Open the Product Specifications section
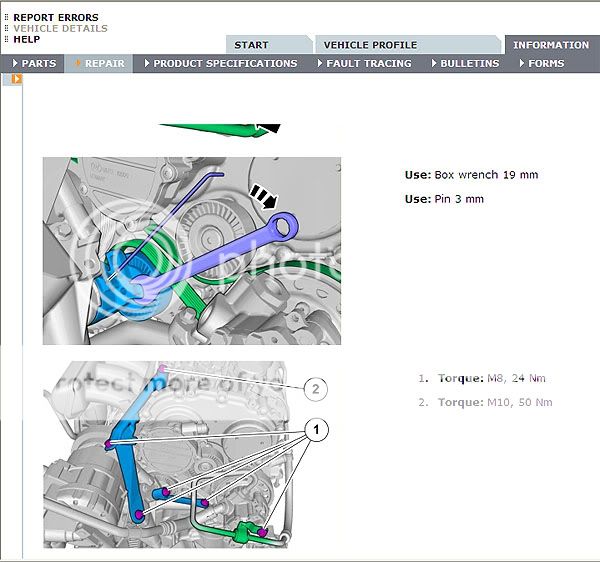600x562 pixels. tap(225, 63)
